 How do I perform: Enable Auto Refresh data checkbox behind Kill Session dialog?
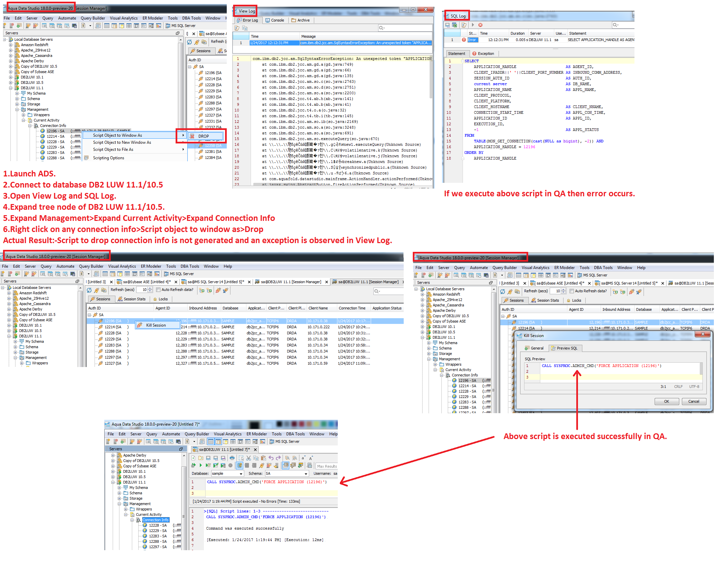tap(572, 291)
